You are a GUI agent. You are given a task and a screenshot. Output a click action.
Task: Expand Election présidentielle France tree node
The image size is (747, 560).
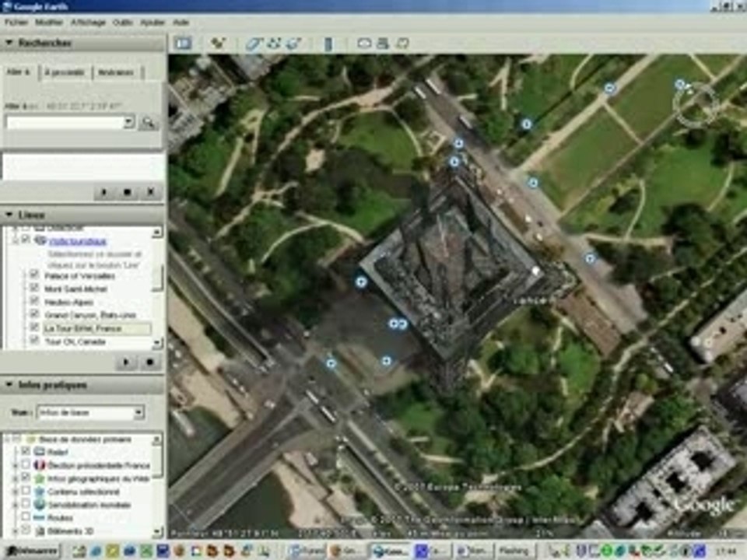16,465
